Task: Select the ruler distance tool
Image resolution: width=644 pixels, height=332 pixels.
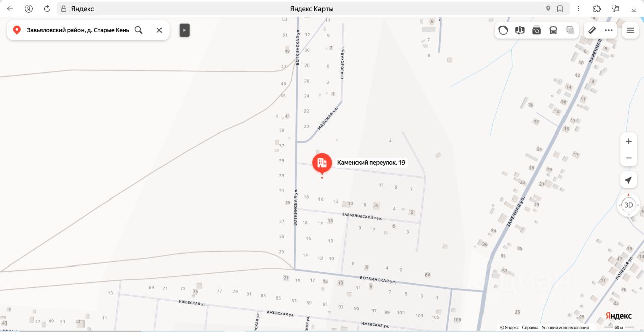Action: [592, 30]
